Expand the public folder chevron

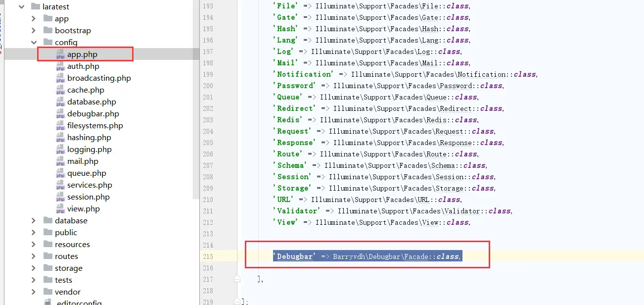[x=33, y=232]
